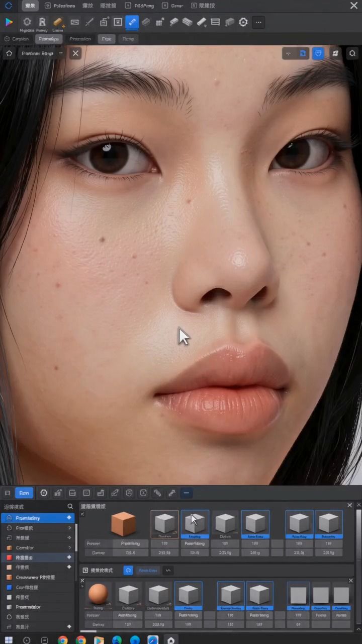Select the Prammitior row in the left list
This screenshot has width=362, height=644.
(x=37, y=607)
